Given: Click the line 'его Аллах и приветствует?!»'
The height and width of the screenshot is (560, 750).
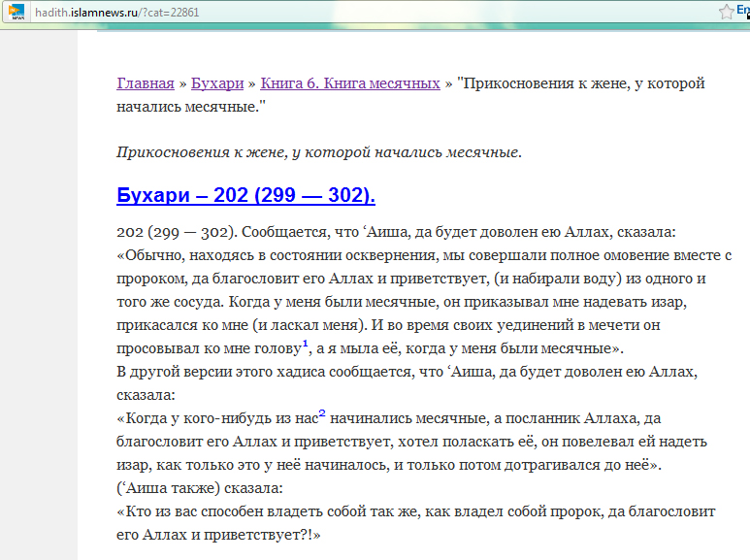Looking at the screenshot, I should [218, 535].
